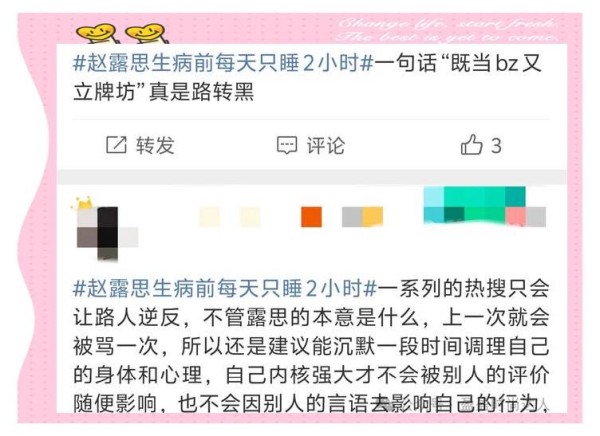This screenshot has width=600, height=436.
Task: Like the post with thumbs-up icon
Action: point(471,145)
